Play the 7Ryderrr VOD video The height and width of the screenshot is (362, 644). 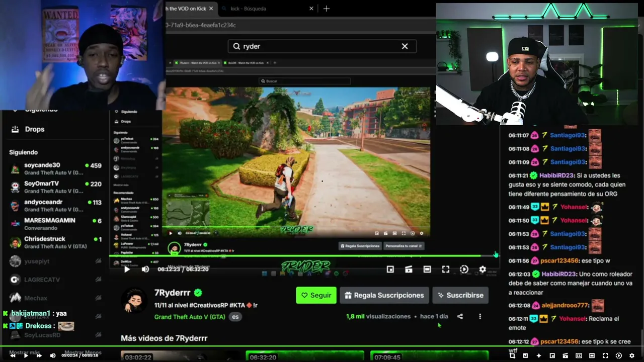click(x=127, y=269)
